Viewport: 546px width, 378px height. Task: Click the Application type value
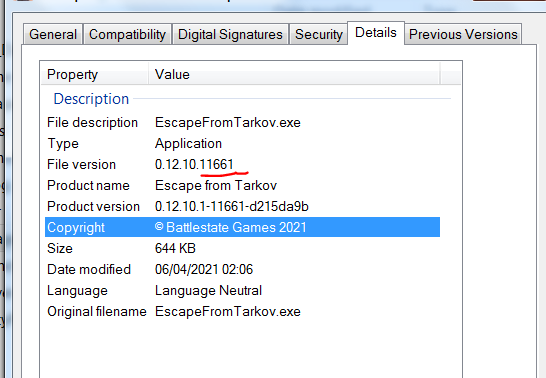[188, 143]
